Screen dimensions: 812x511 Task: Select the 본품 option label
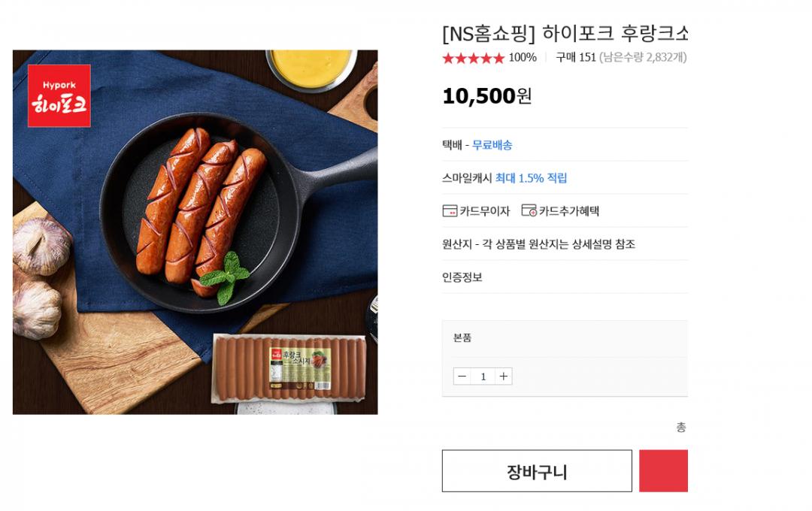click(x=462, y=338)
